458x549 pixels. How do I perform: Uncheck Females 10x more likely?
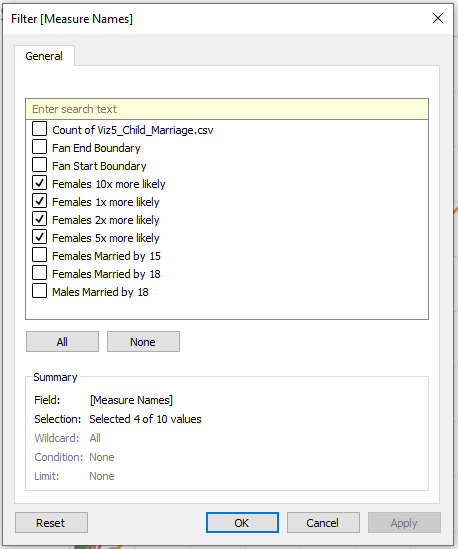(39, 183)
